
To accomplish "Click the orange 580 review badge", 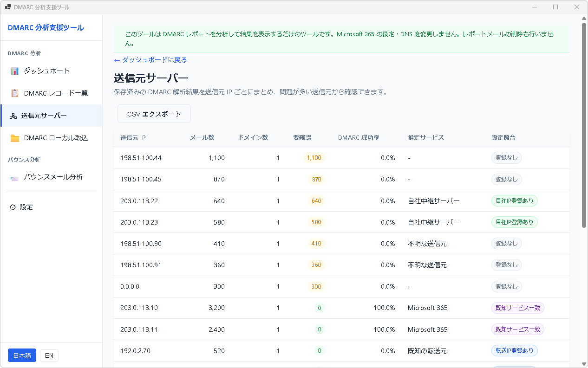I will point(316,222).
